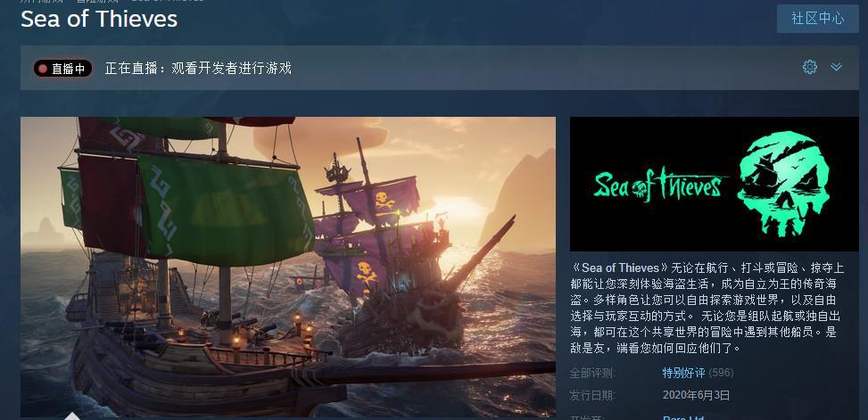Open the Rare Ltd developer link
Screen dimensions: 868x420
coord(683,418)
